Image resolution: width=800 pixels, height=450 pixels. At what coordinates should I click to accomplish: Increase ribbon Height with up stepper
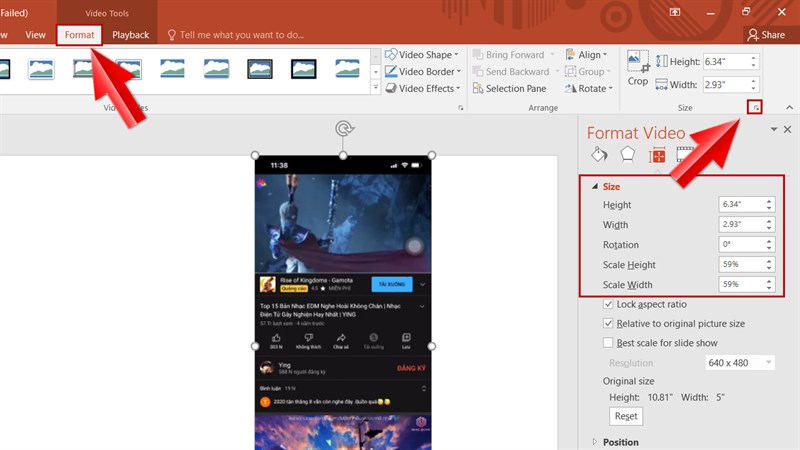(x=754, y=58)
